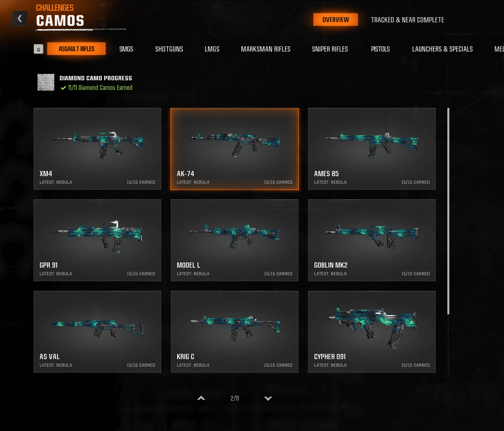Open the Model L camo tile
This screenshot has height=431, width=504.
click(235, 240)
